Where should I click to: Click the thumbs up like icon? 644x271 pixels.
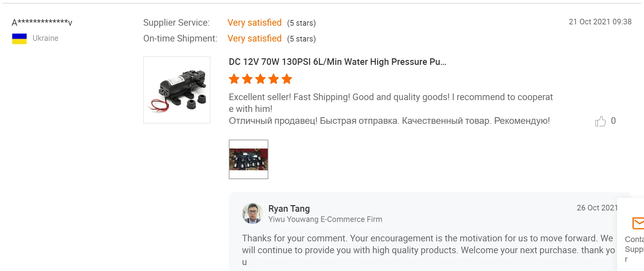click(x=600, y=121)
